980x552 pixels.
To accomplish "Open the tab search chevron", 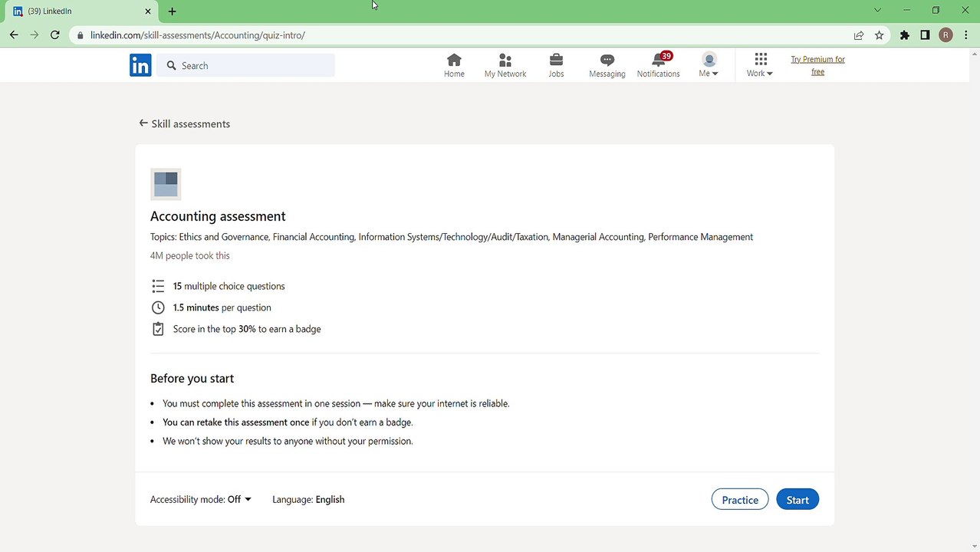I will tap(878, 11).
